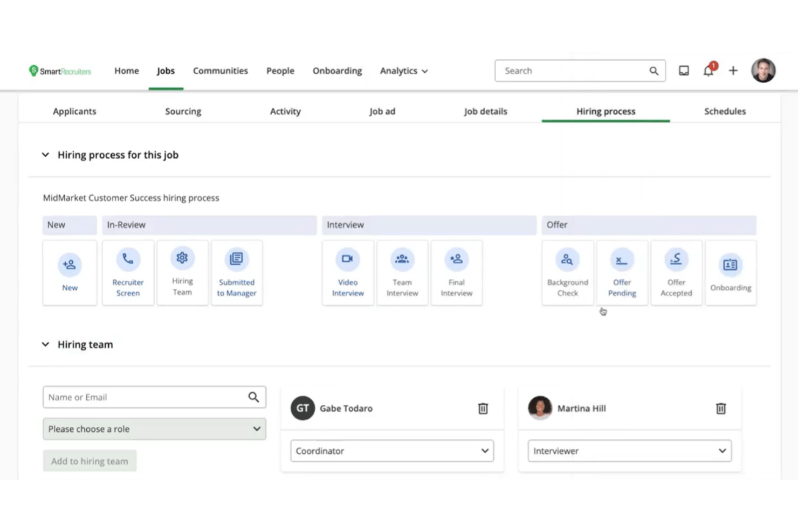Open Onboarding in the top navigation

point(338,71)
